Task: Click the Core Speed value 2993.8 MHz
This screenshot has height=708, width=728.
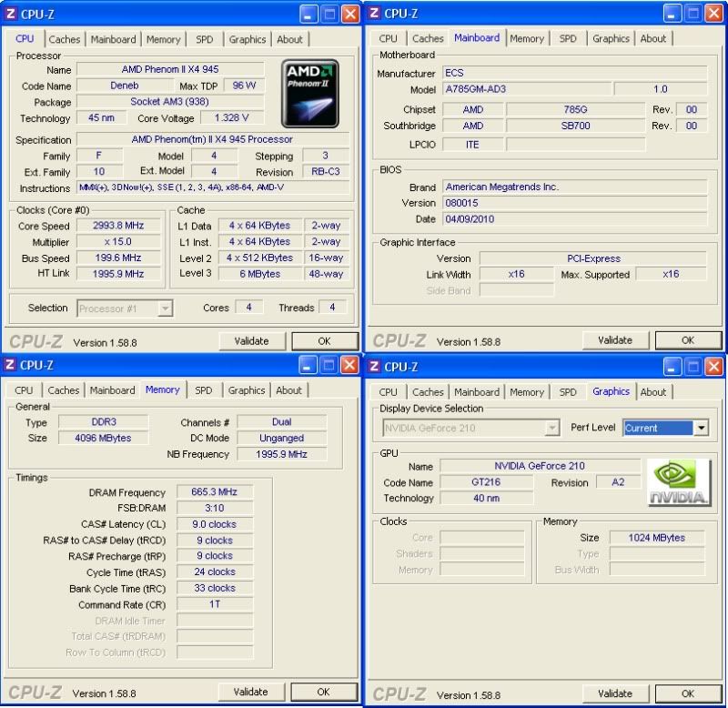Action: (x=118, y=226)
